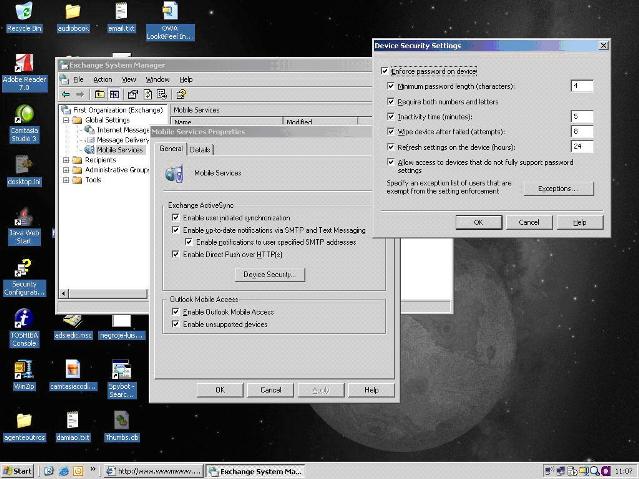Click the Back arrow in the Exchange toolbar
This screenshot has height=479, width=639.
click(x=66, y=94)
